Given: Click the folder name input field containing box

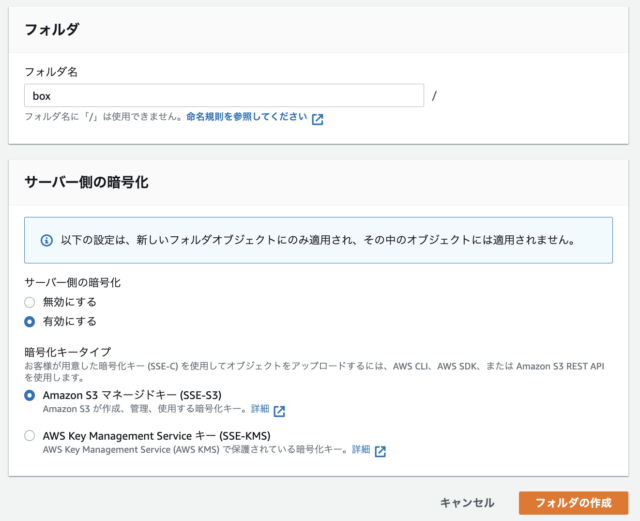Looking at the screenshot, I should 224,96.
